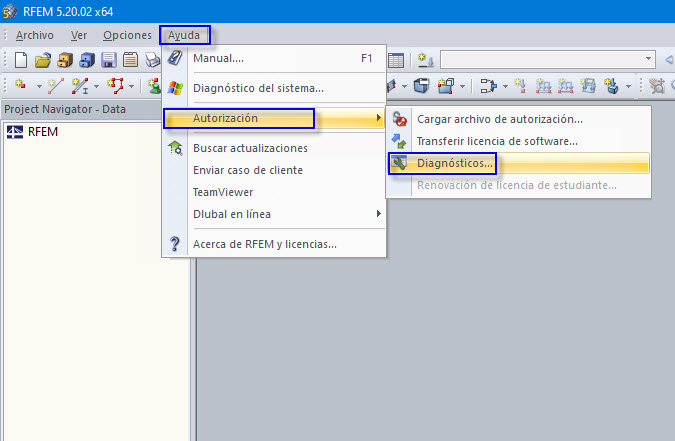Viewport: 675px width, 441px height.
Task: Open the Autorización submenu entry
Action: (274, 118)
